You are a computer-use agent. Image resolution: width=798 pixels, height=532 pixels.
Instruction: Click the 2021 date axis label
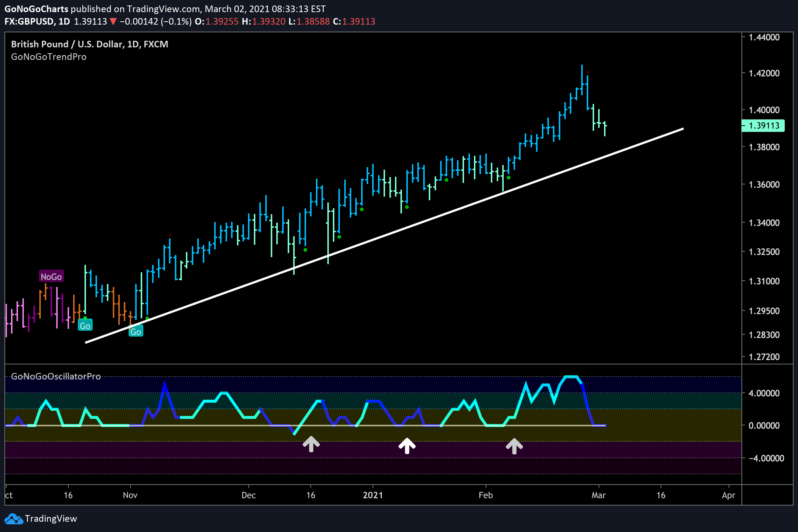(x=373, y=495)
